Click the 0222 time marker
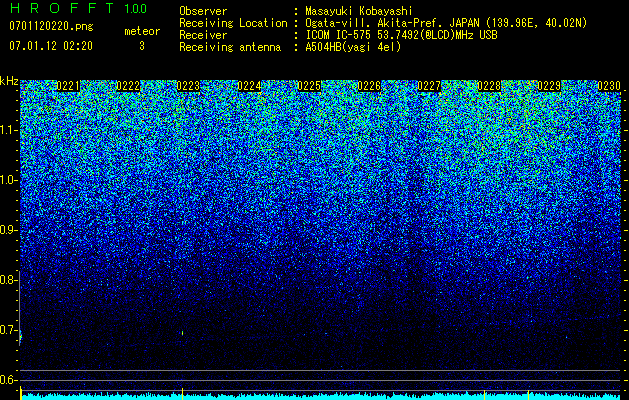The width and height of the screenshot is (629, 400). 128,86
